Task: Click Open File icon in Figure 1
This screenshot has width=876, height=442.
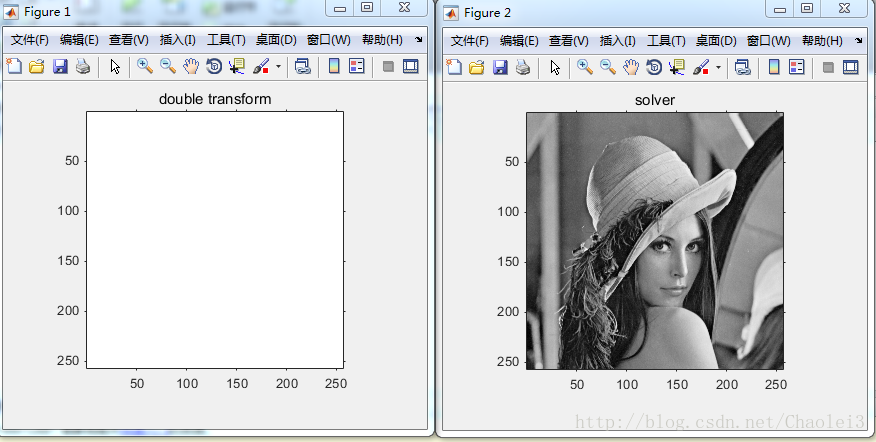Action: [x=36, y=67]
